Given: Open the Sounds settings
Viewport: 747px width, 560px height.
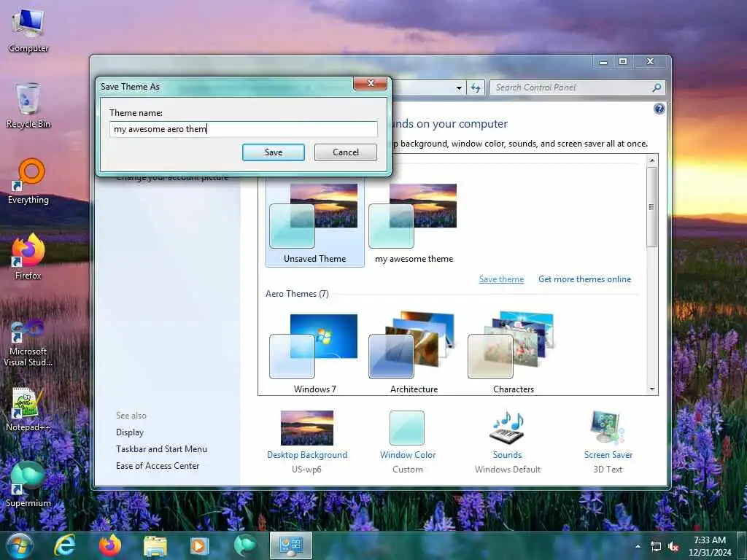Looking at the screenshot, I should coord(508,442).
